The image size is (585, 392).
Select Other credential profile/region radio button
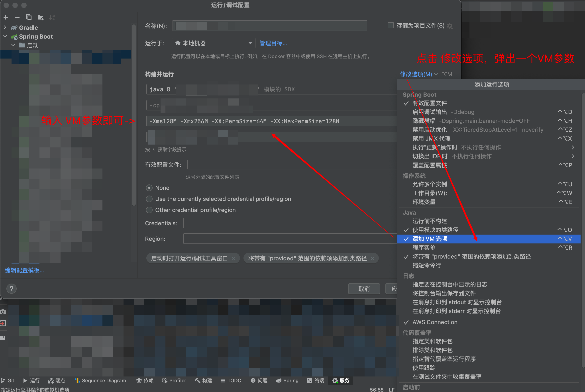pyautogui.click(x=149, y=210)
